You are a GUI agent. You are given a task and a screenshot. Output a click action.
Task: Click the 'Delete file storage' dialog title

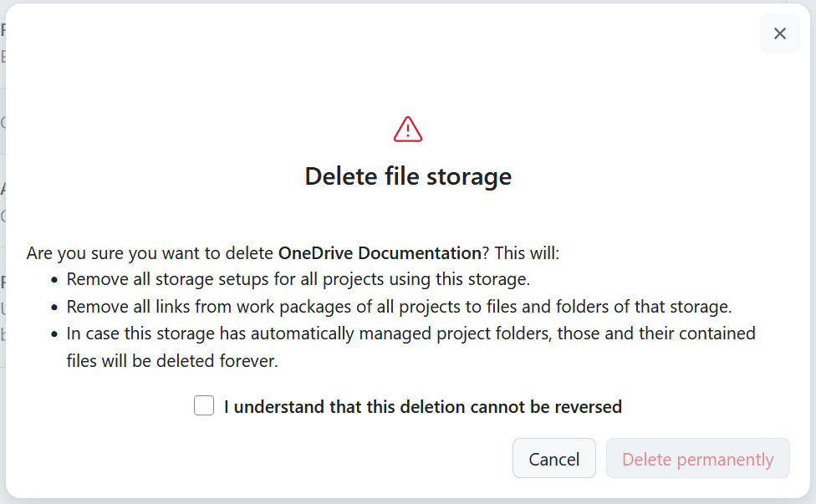(407, 176)
